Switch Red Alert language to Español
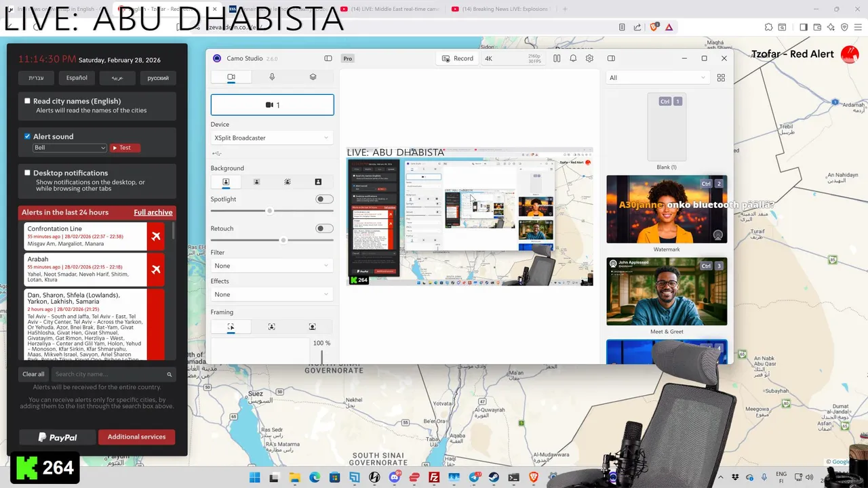 tap(77, 78)
